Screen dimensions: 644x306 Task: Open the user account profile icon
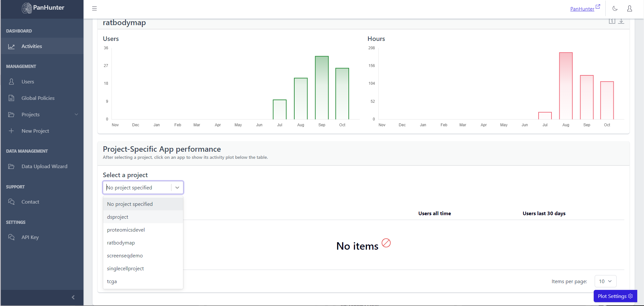[629, 9]
